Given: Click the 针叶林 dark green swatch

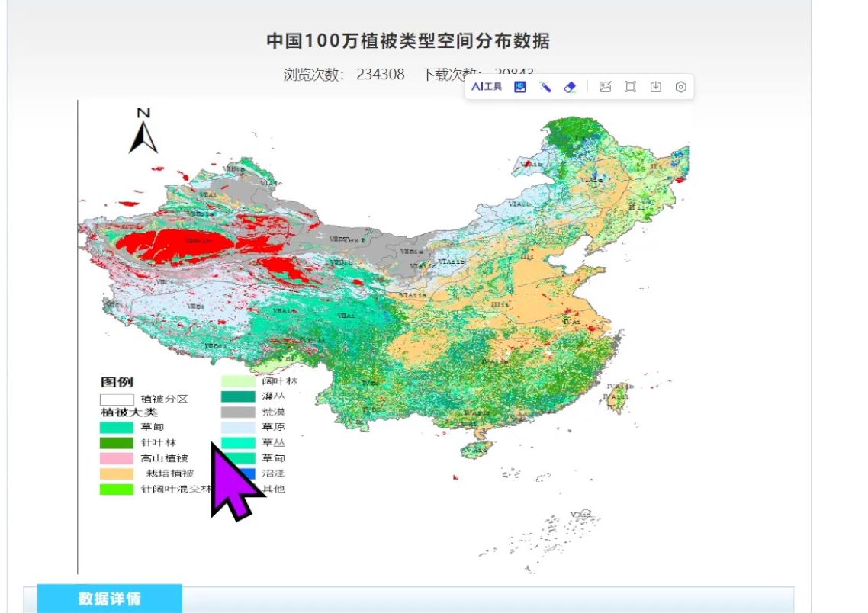Looking at the screenshot, I should pos(116,443).
